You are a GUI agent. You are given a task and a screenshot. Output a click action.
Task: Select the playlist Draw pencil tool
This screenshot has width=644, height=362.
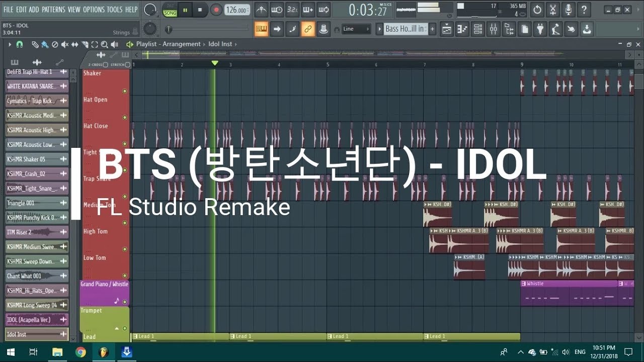coord(35,44)
